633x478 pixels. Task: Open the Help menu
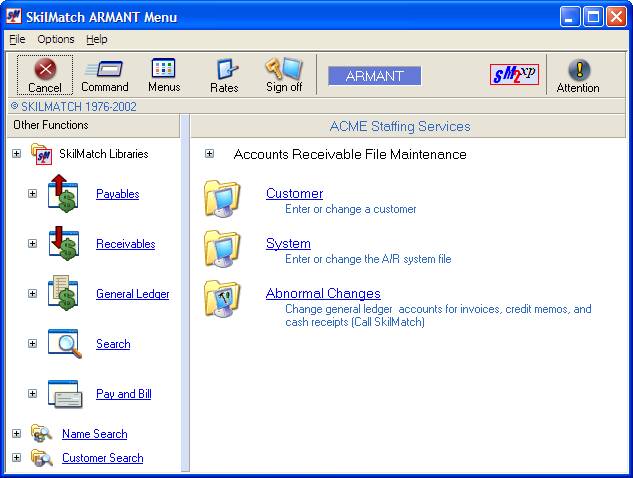pyautogui.click(x=96, y=39)
